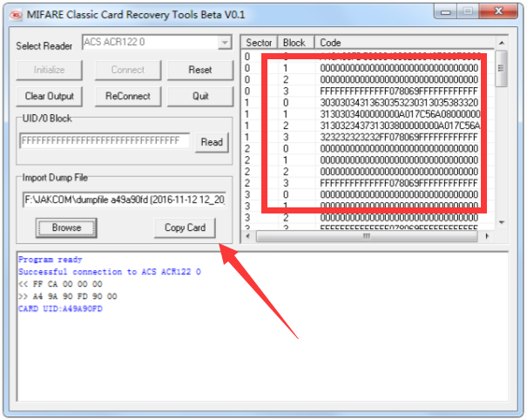Focus the UID/0 Block input field
Image resolution: width=527 pixels, height=420 pixels.
point(105,140)
